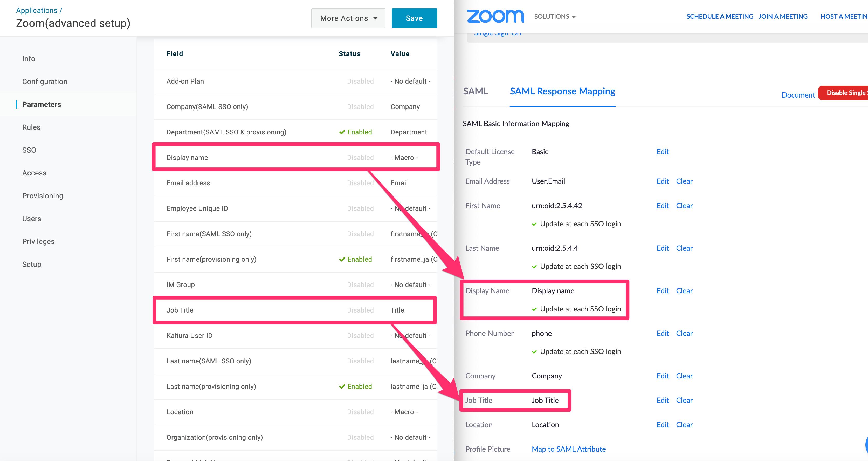868x461 pixels.
Task: Edit the Company mapping
Action: 663,376
